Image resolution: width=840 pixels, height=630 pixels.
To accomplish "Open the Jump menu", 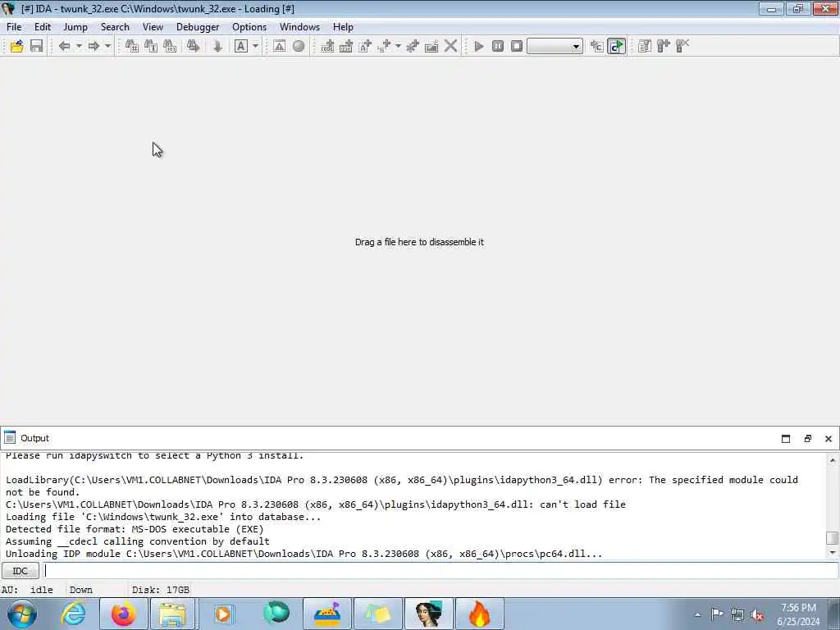I will pyautogui.click(x=75, y=27).
